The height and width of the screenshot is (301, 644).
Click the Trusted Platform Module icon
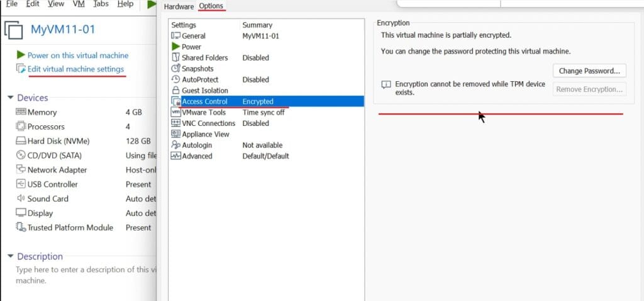(21, 227)
